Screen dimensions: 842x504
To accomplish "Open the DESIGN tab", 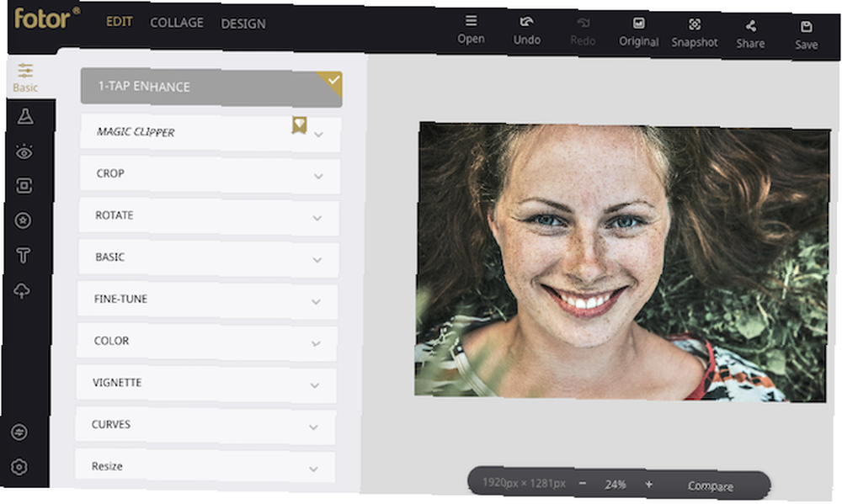I will [243, 24].
